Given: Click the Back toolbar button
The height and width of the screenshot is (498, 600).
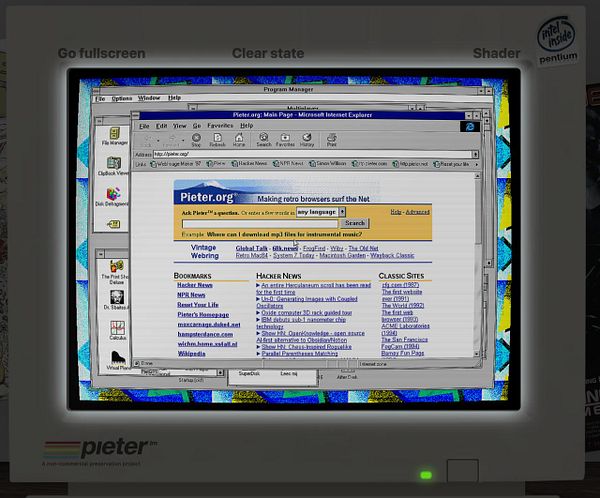Looking at the screenshot, I should (147, 140).
